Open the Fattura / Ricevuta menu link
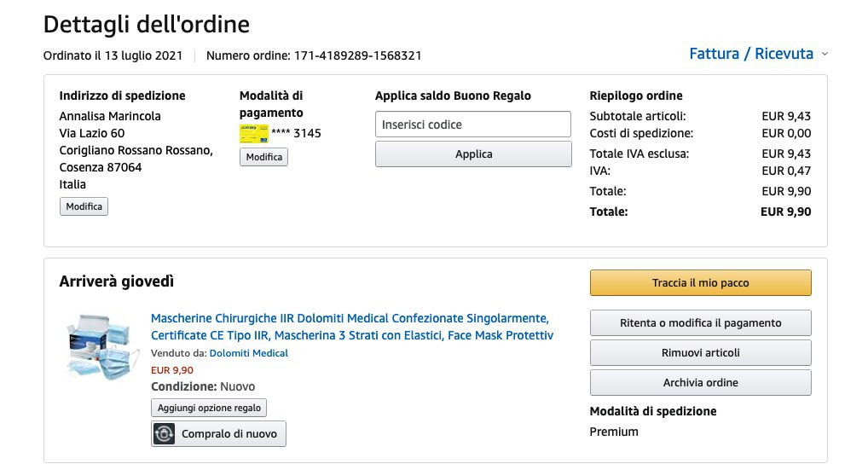Viewport: 868px width, 464px height. (750, 54)
